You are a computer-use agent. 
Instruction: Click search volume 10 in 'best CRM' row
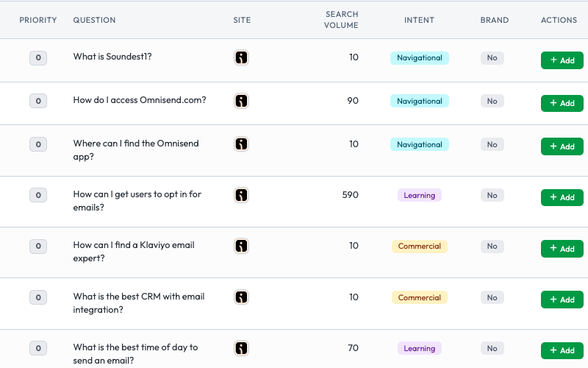pos(354,297)
